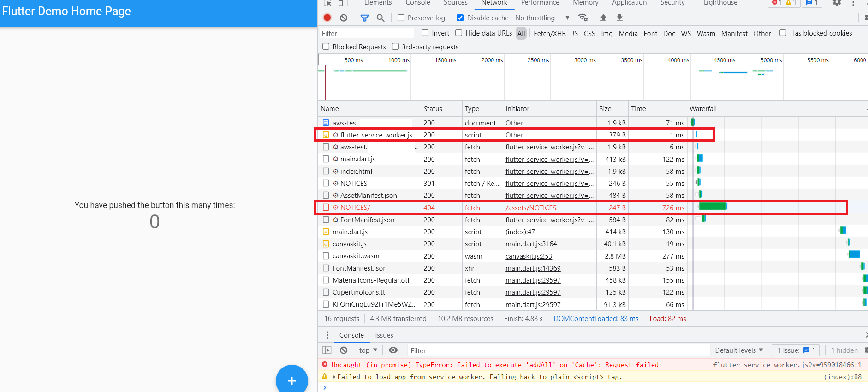The height and width of the screenshot is (392, 868).
Task: Create live expression eye icon
Action: coord(393,350)
